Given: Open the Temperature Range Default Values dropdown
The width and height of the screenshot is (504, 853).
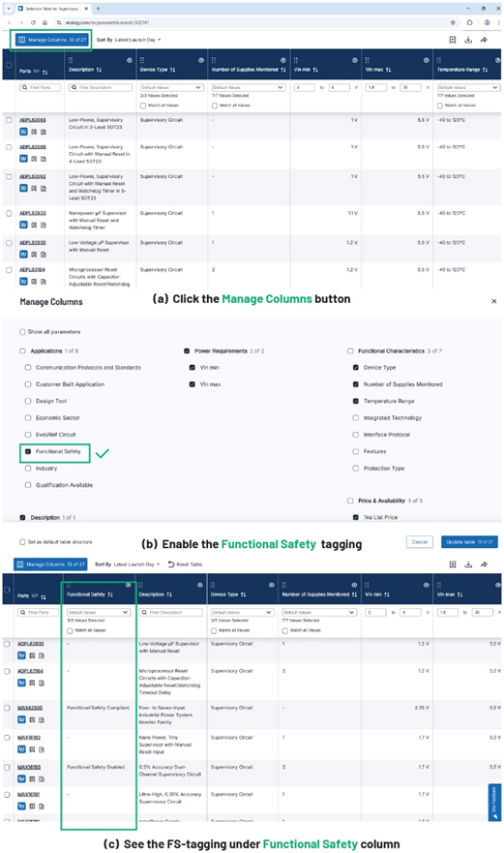Looking at the screenshot, I should click(468, 87).
